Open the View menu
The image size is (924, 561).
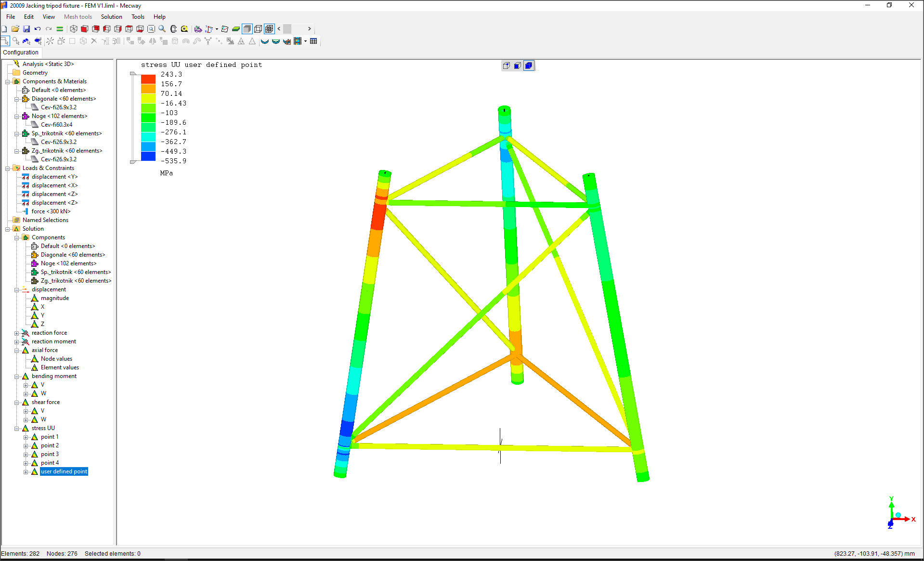pos(49,17)
